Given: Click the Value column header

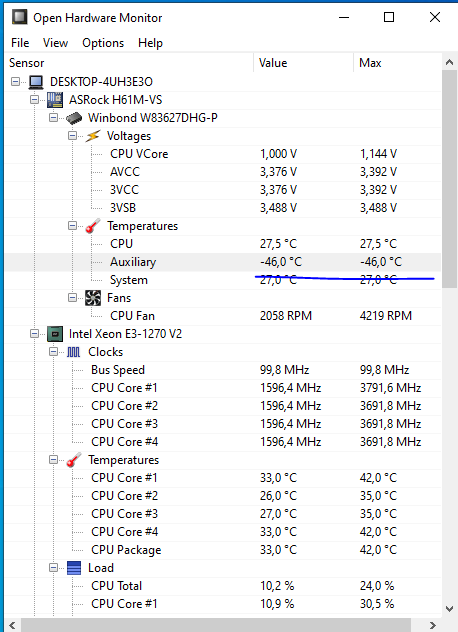Looking at the screenshot, I should click(304, 63).
